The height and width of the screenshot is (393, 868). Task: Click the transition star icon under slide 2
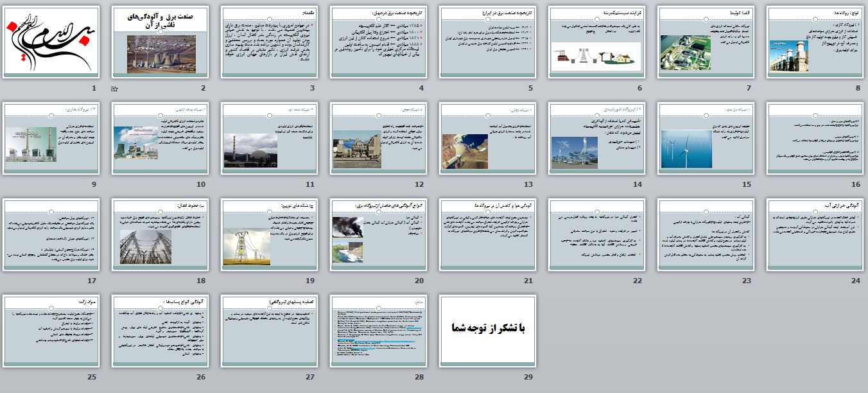point(114,89)
